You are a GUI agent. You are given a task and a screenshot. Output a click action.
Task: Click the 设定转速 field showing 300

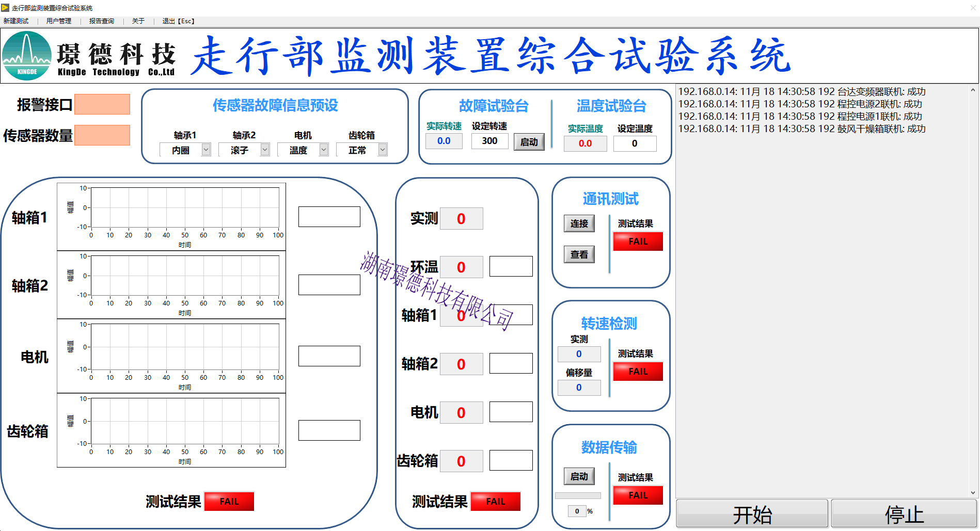[x=489, y=141]
